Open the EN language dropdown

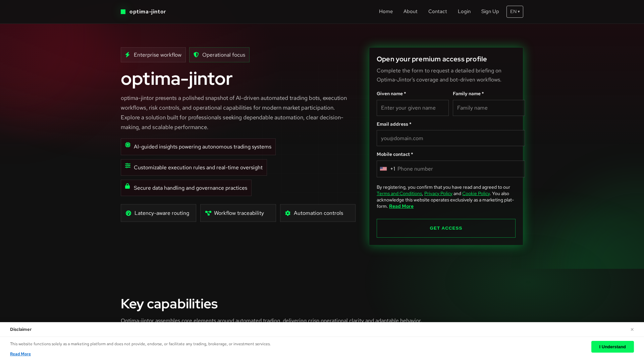click(x=515, y=12)
